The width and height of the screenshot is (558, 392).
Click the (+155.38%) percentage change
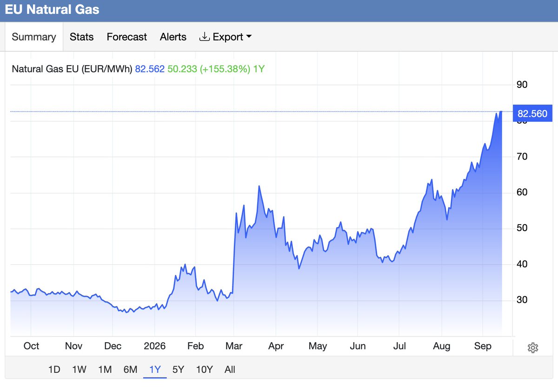[225, 69]
